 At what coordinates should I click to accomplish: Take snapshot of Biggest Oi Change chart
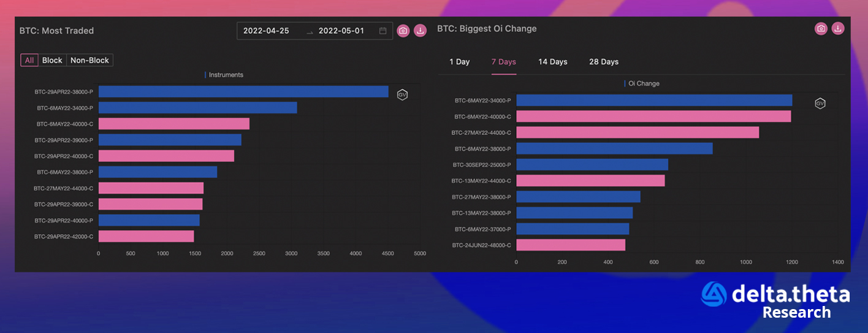pos(821,28)
